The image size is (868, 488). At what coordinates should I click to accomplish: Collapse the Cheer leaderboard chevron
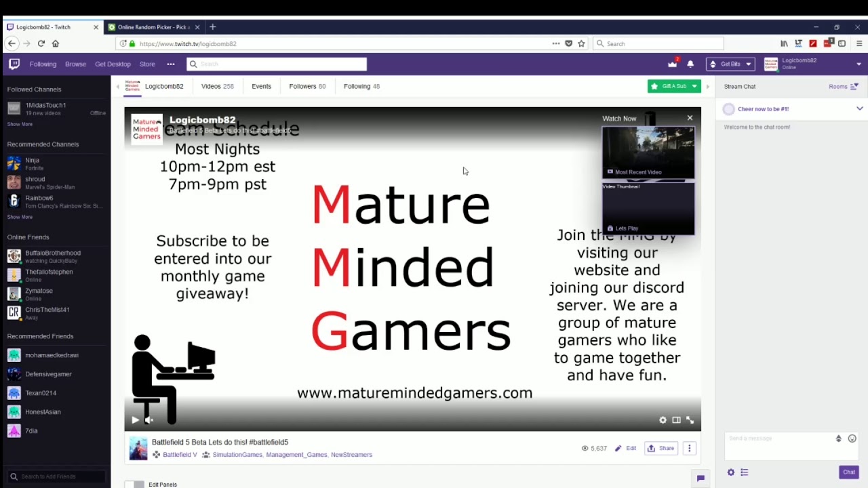859,108
